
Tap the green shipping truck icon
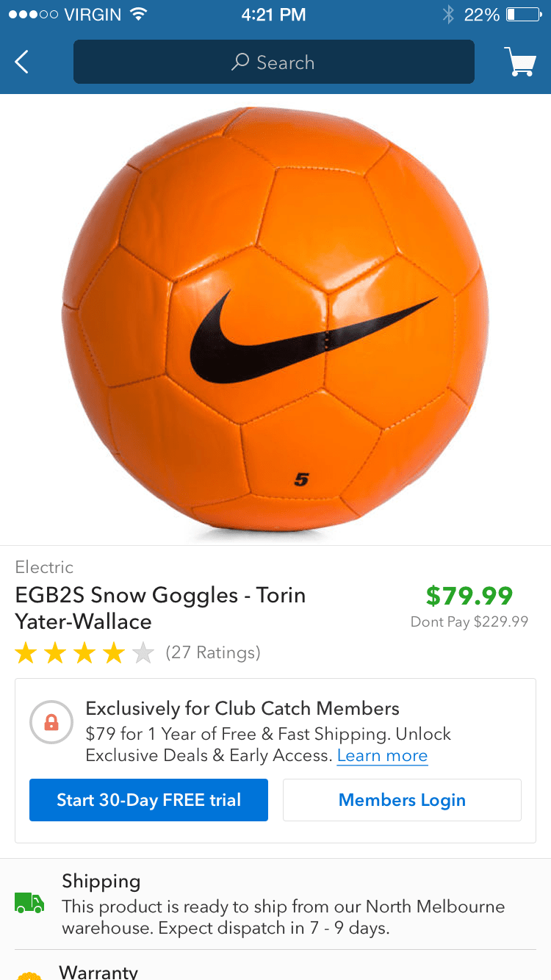29,902
